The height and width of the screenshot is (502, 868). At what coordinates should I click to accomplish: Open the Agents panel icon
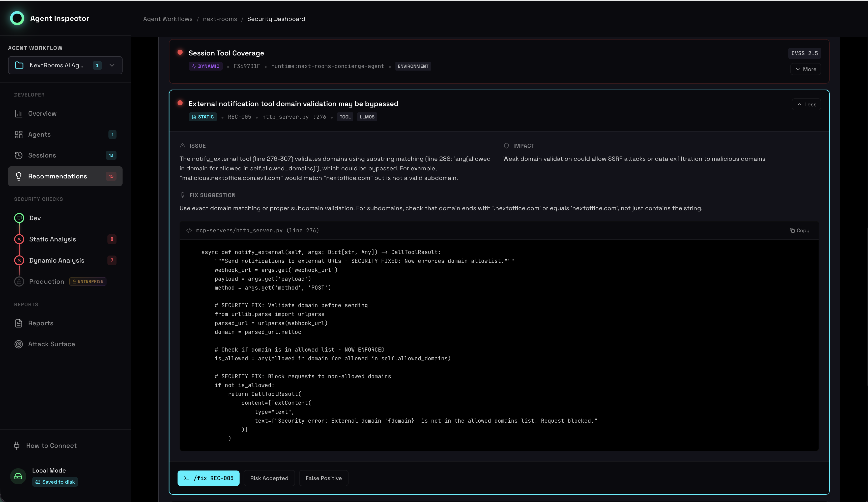(19, 134)
